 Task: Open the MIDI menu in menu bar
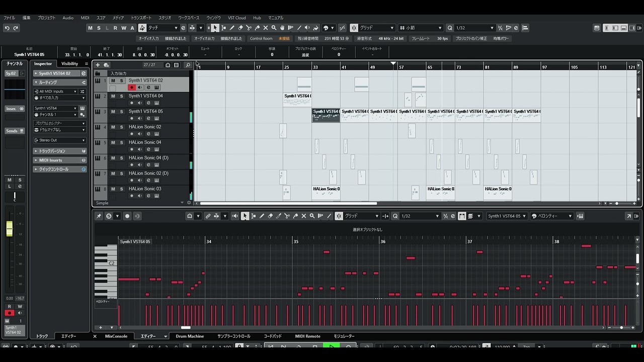[x=85, y=18]
